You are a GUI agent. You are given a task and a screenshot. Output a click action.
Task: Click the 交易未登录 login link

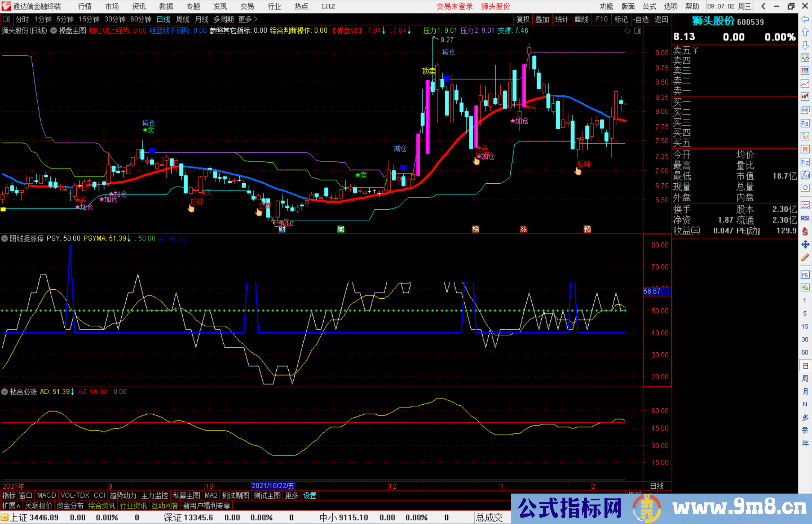454,6
